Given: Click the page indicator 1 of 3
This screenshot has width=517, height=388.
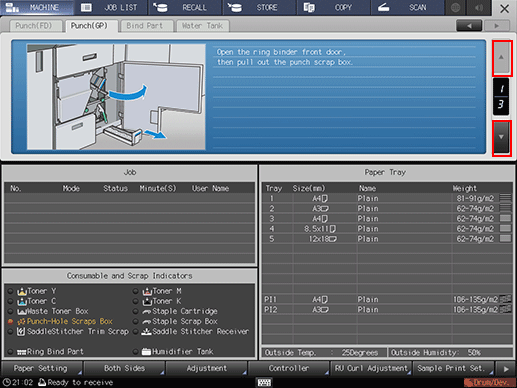Looking at the screenshot, I should point(501,97).
